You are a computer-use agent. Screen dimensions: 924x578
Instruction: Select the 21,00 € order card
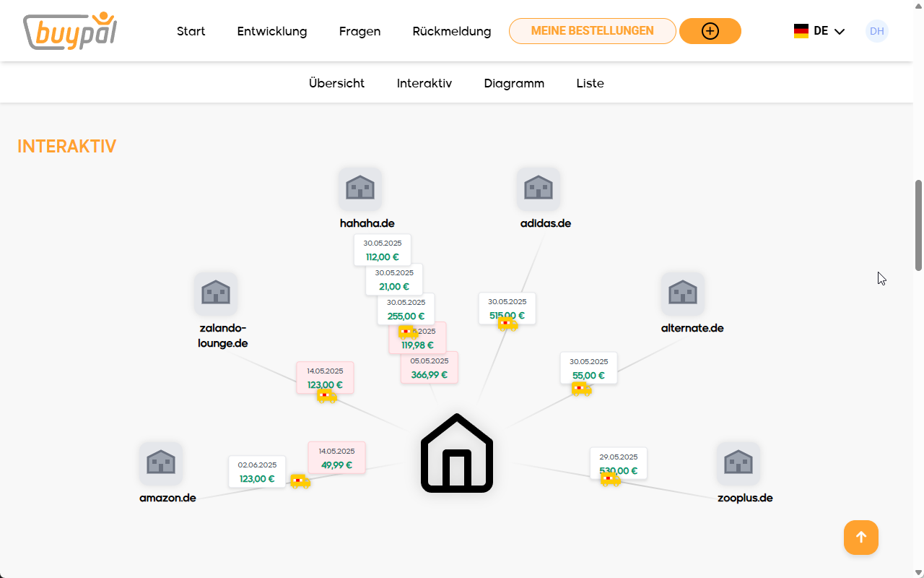click(x=394, y=280)
